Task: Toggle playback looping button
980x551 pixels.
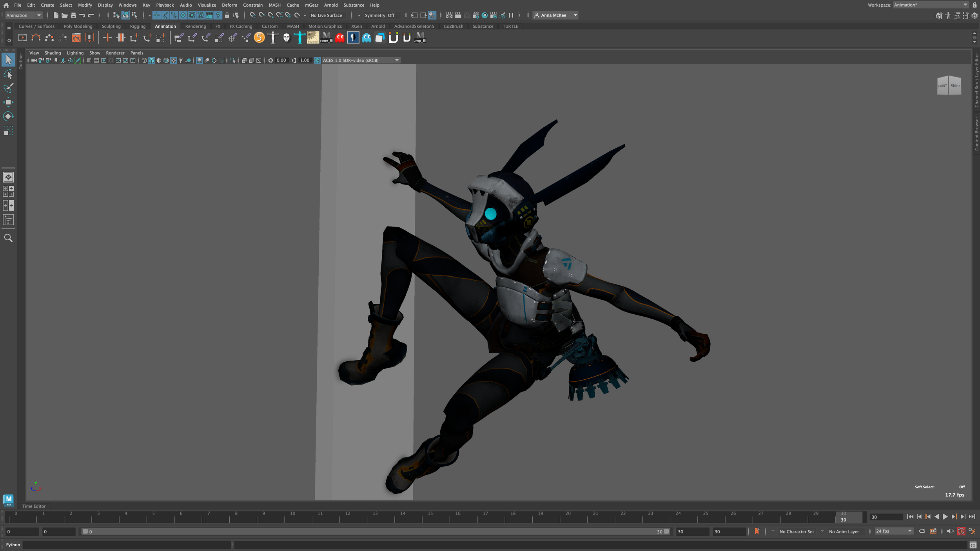Action: (x=922, y=531)
